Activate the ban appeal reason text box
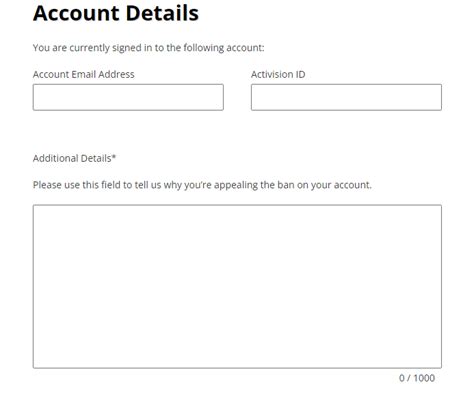474x393 pixels. pyautogui.click(x=237, y=287)
